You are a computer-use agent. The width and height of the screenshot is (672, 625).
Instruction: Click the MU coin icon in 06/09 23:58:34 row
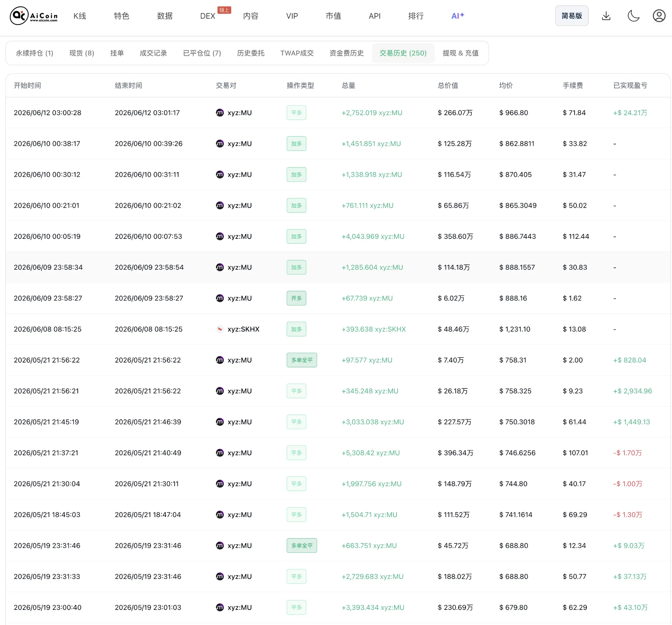tap(220, 267)
